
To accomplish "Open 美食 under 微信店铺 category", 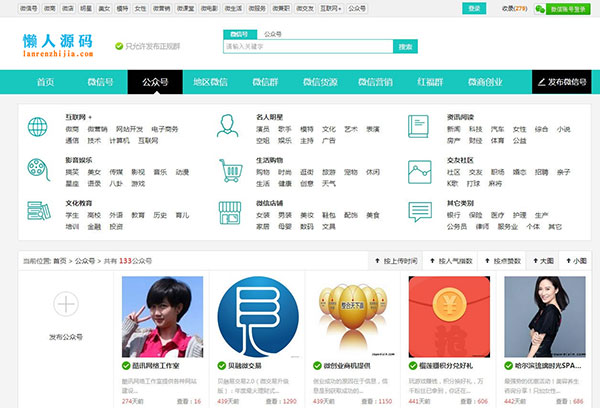I will point(372,215).
